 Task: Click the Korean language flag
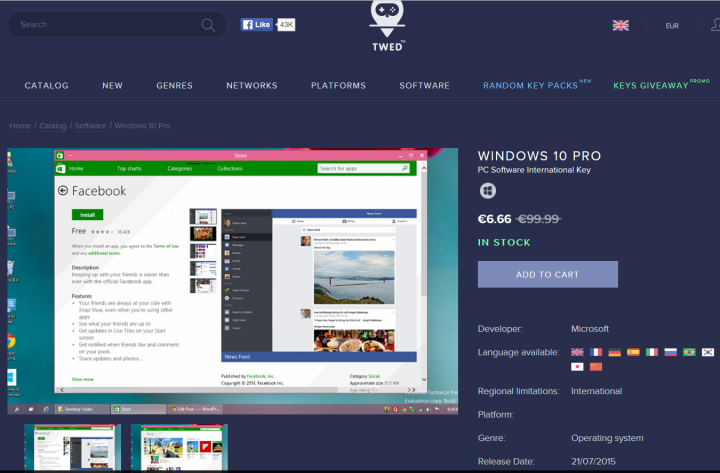point(708,352)
